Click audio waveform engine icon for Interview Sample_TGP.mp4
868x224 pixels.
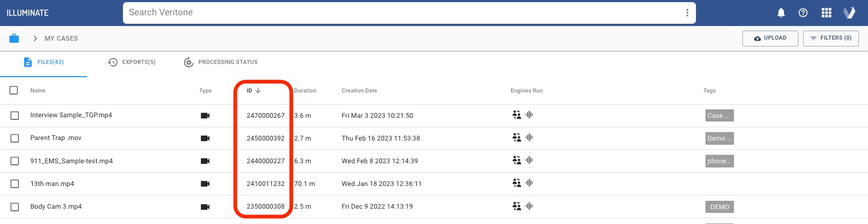(x=529, y=115)
